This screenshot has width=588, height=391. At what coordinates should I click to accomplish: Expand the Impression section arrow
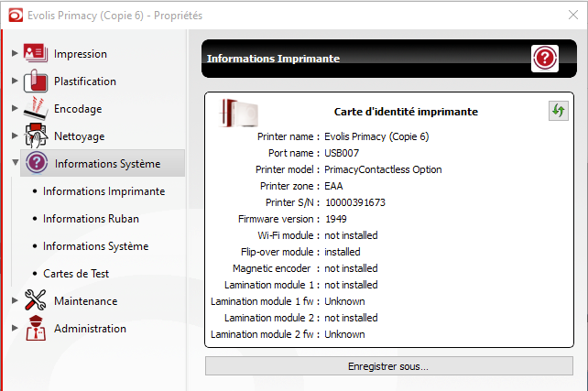coord(15,53)
